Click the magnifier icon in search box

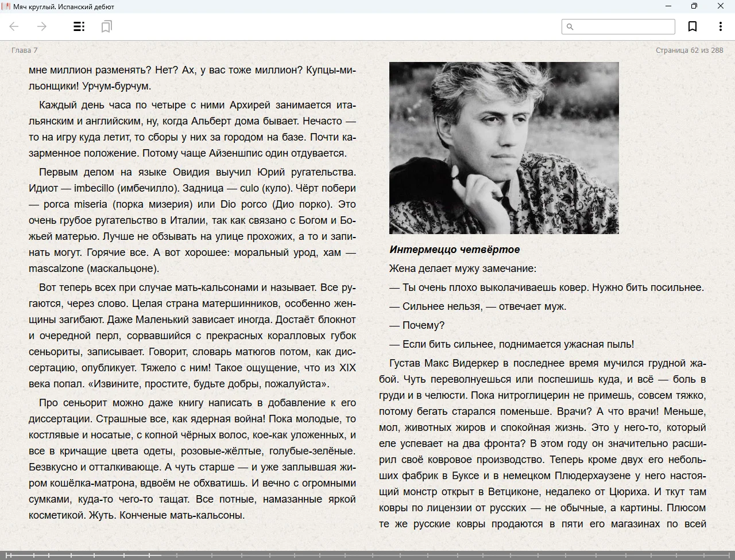[x=570, y=26]
